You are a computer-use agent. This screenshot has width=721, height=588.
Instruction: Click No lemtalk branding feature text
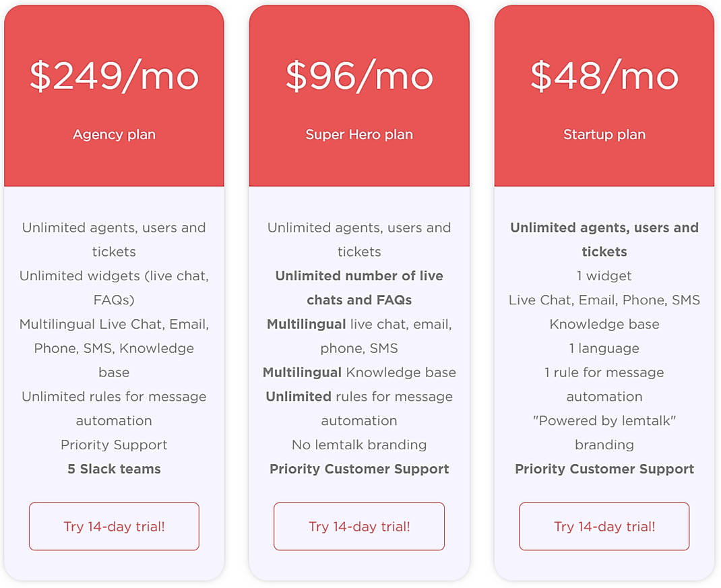(358, 445)
